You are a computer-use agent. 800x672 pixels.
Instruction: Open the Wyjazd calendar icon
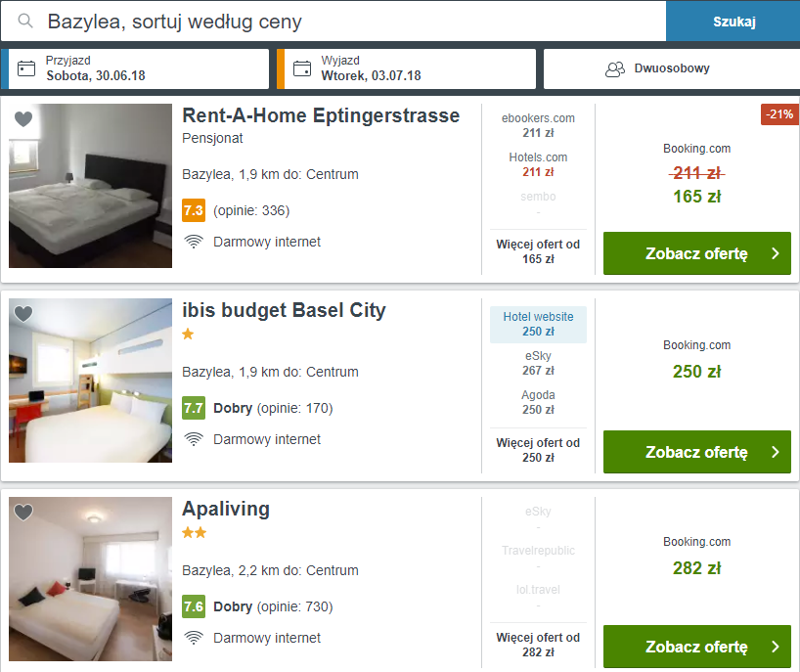tap(302, 68)
